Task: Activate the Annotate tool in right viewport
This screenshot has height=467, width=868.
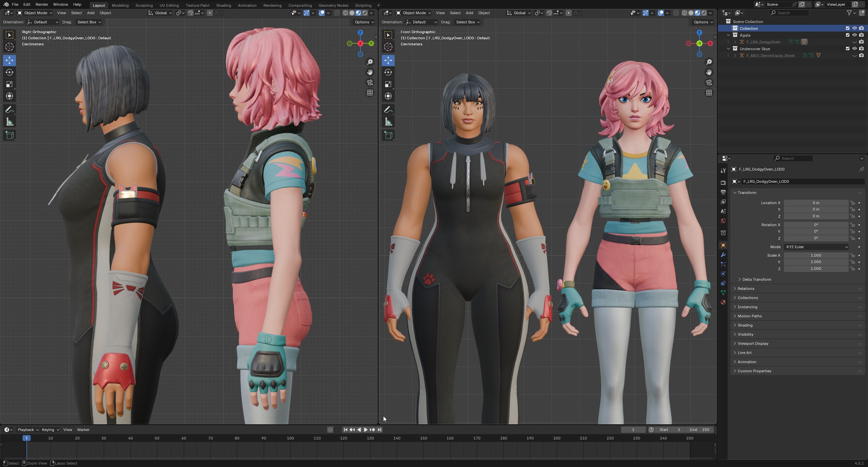Action: click(x=388, y=110)
